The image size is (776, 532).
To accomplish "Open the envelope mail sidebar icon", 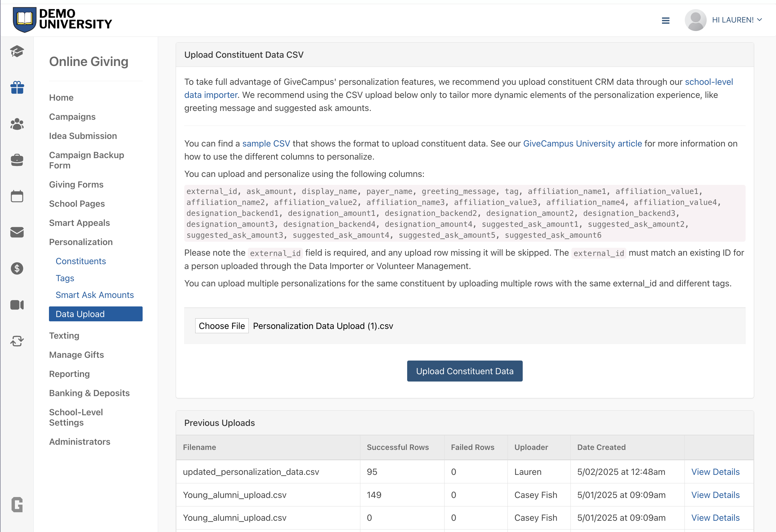I will pos(17,232).
